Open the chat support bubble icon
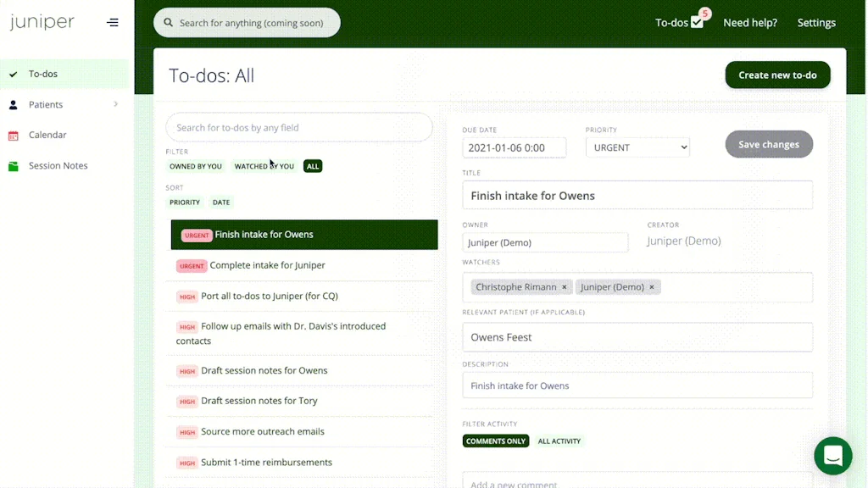Image resolution: width=868 pixels, height=488 pixels. 832,456
